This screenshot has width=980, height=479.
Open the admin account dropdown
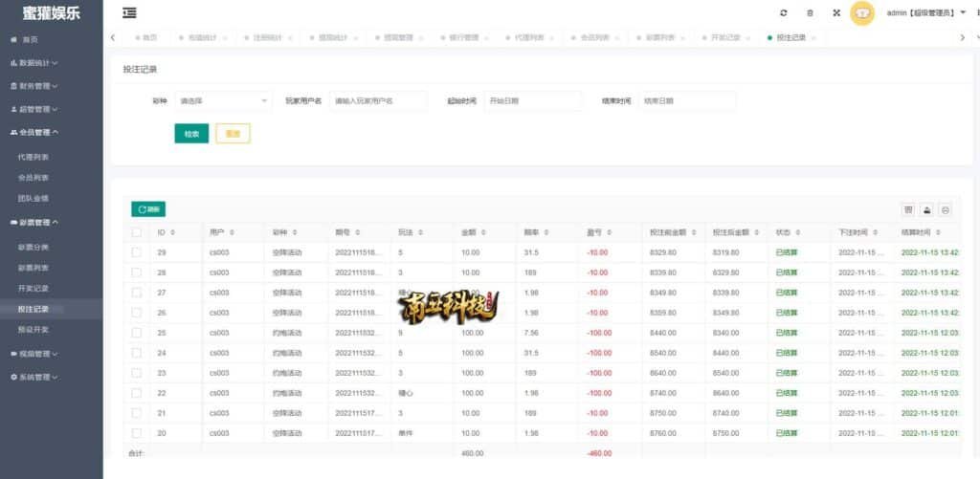(925, 12)
